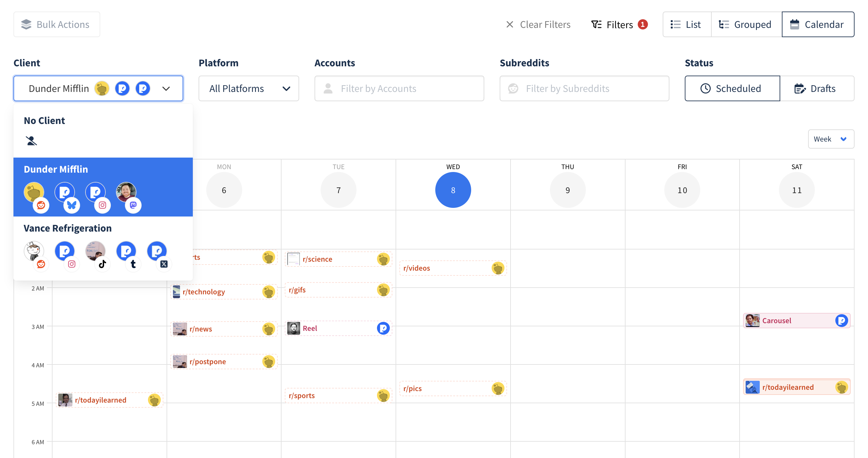Expand the Client dropdown chevron
The width and height of the screenshot is (868, 458).
click(166, 89)
